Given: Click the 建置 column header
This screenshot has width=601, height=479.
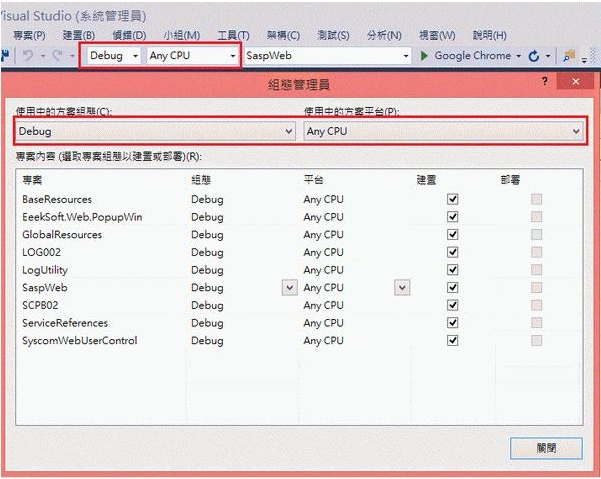Looking at the screenshot, I should 426,180.
